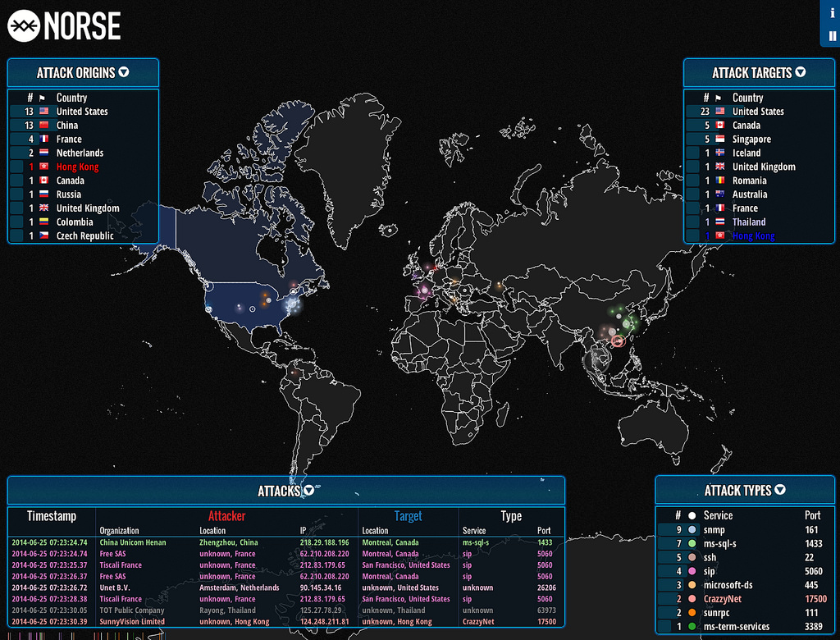Click the China flag in Attack Origins
840x640 pixels.
44,126
